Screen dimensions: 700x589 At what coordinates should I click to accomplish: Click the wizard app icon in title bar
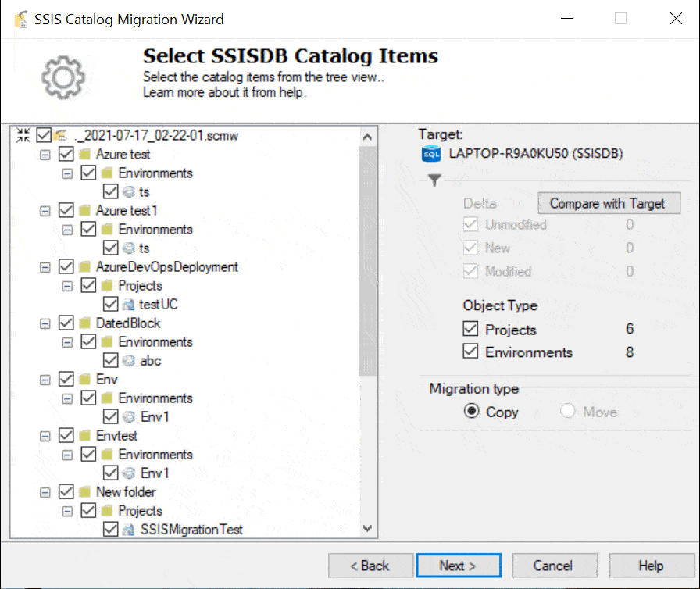click(x=21, y=20)
